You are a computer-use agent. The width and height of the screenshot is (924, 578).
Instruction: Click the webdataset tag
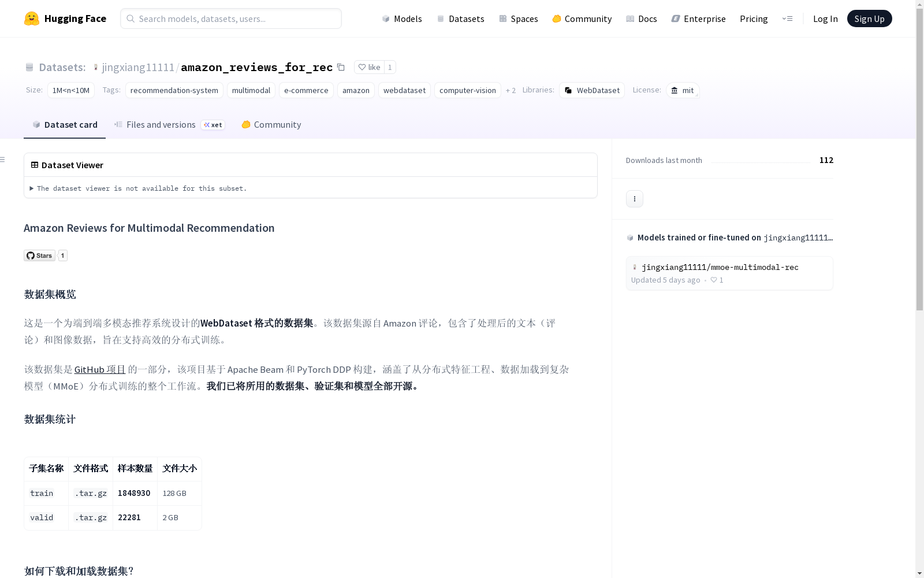[404, 90]
